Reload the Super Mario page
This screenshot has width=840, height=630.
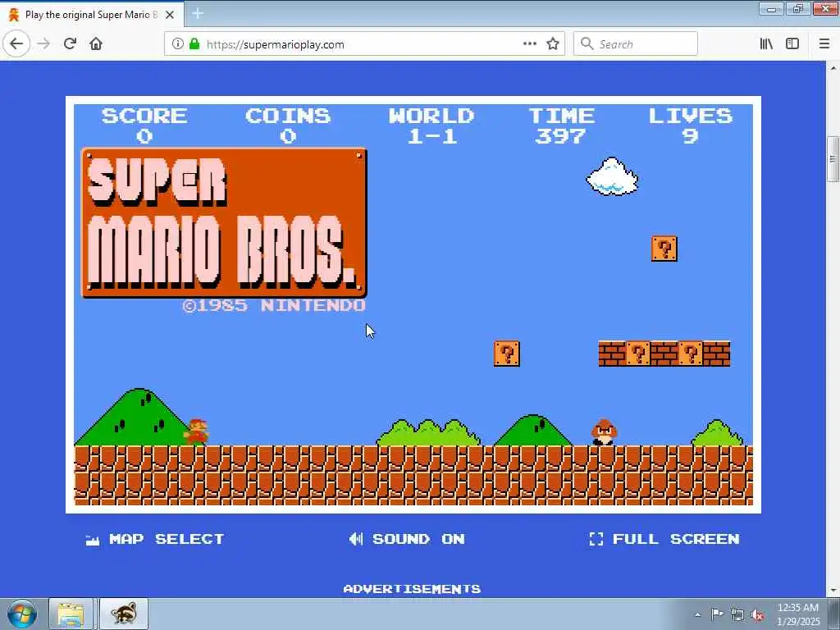coord(71,44)
